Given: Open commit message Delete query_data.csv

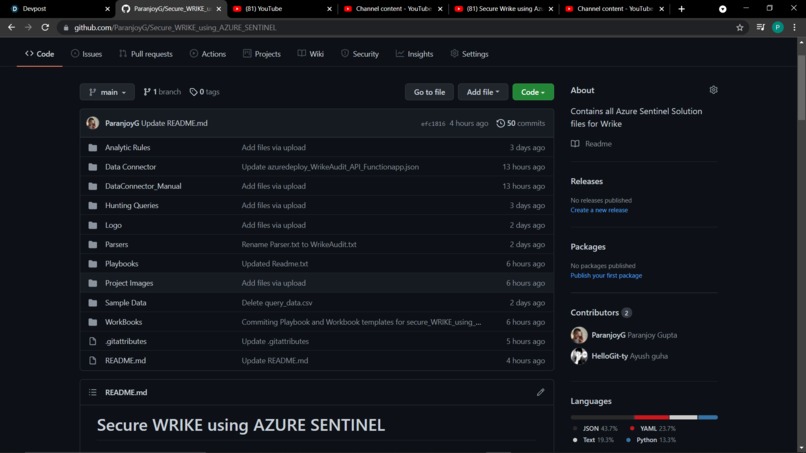Looking at the screenshot, I should (277, 303).
